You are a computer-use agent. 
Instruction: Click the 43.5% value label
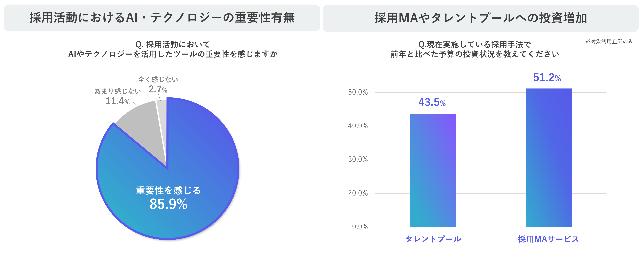[432, 102]
